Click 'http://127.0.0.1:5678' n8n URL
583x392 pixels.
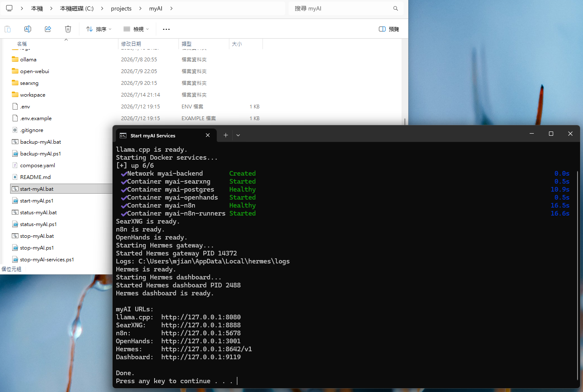click(201, 333)
